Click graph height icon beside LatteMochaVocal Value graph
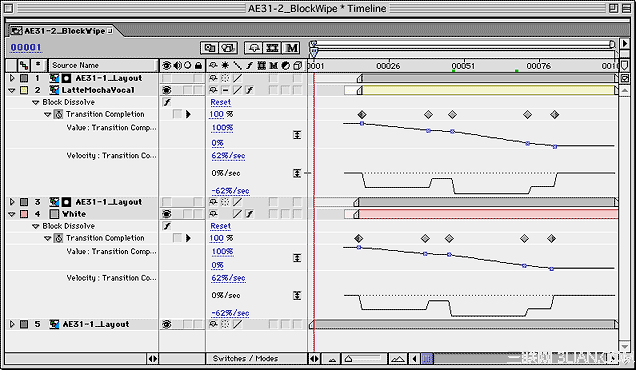 pos(297,135)
